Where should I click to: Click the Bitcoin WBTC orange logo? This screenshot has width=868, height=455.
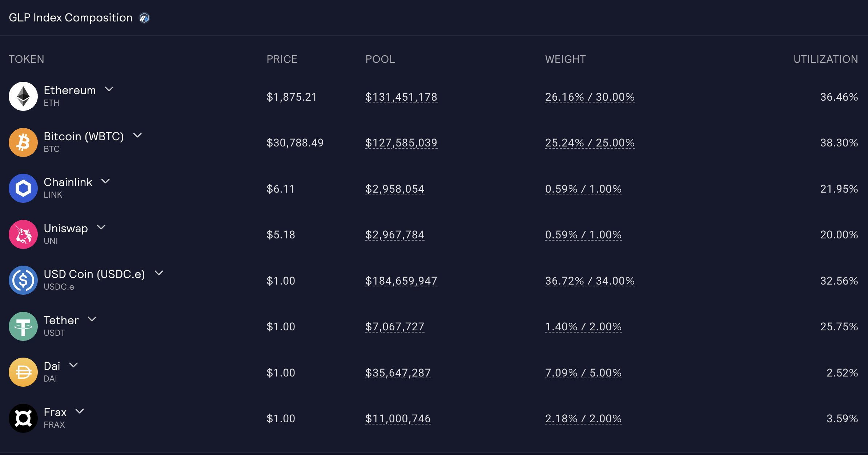[x=23, y=142]
